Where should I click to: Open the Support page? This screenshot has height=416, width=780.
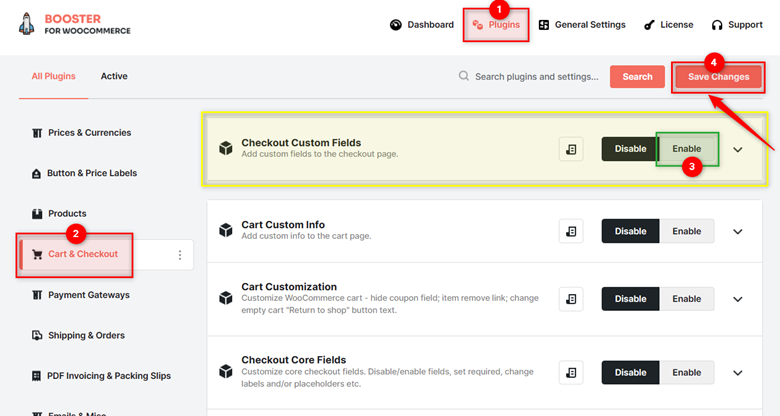(x=737, y=25)
